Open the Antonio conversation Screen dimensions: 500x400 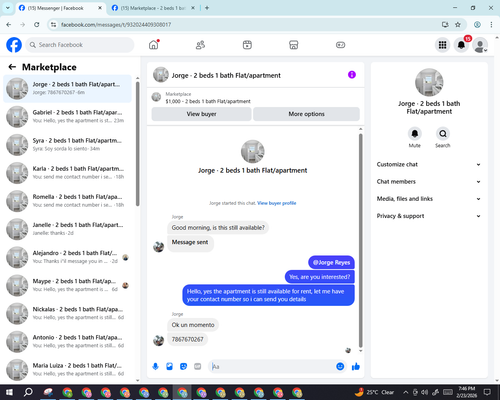[68, 341]
